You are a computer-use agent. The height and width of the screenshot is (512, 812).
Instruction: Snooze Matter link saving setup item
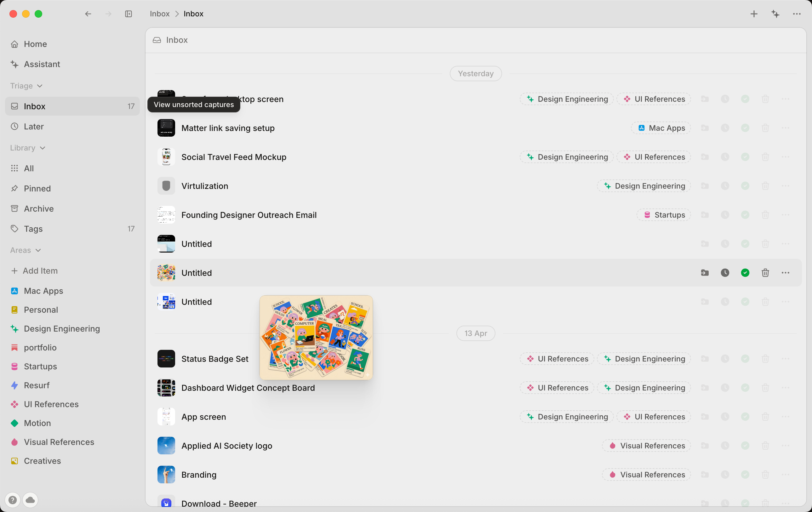point(725,128)
